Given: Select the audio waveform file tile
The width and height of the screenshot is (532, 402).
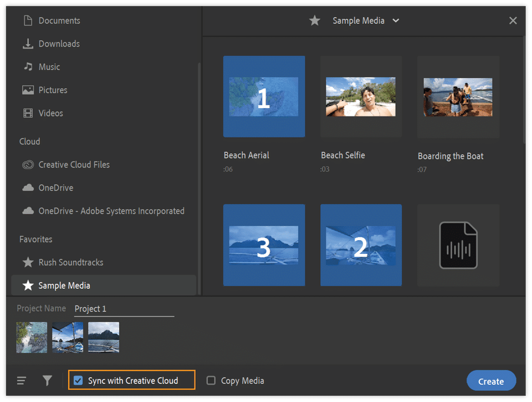Looking at the screenshot, I should (458, 245).
